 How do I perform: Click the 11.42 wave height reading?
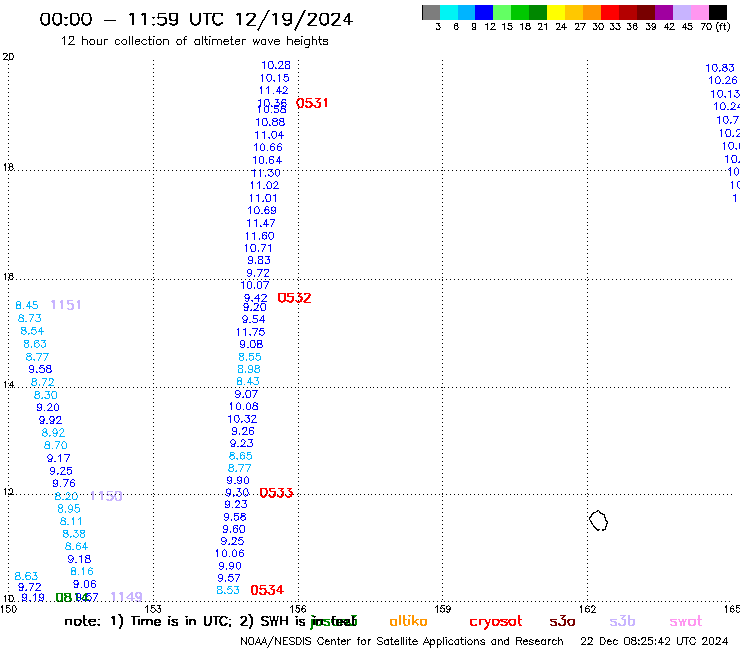273,90
